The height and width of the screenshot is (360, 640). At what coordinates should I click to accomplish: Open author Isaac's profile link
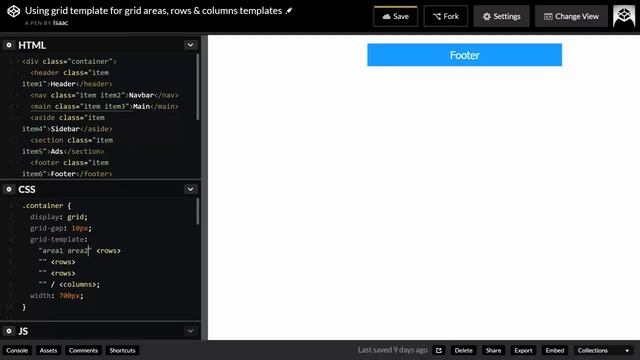point(60,23)
